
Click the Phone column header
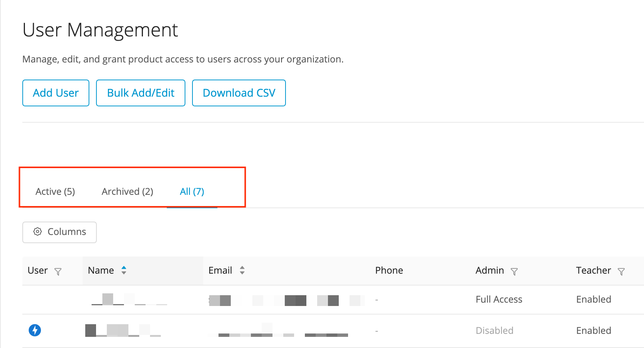coord(389,270)
